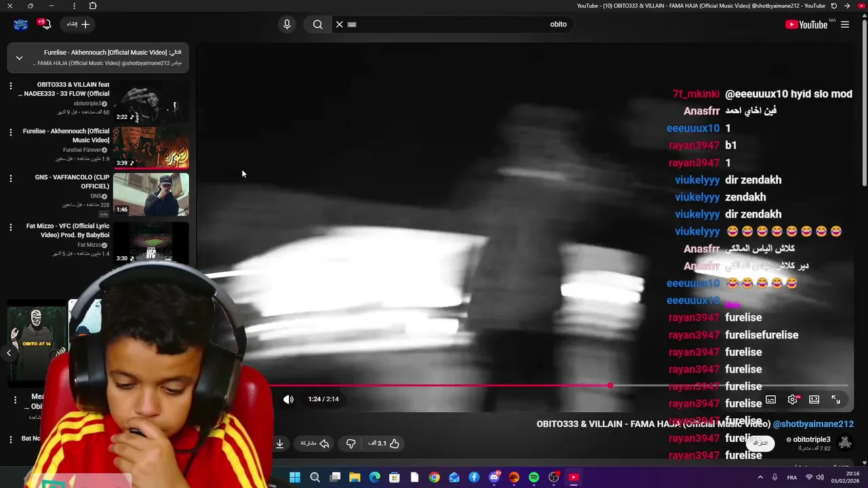Open the FRA language indicator

click(791, 477)
